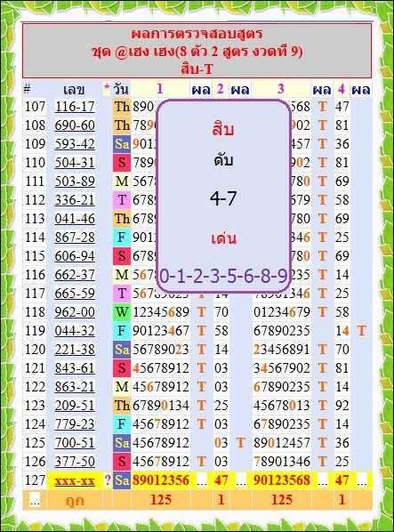394x532 pixels.
Task: Click the 89012356 prediction in row 127
Action: tap(160, 480)
